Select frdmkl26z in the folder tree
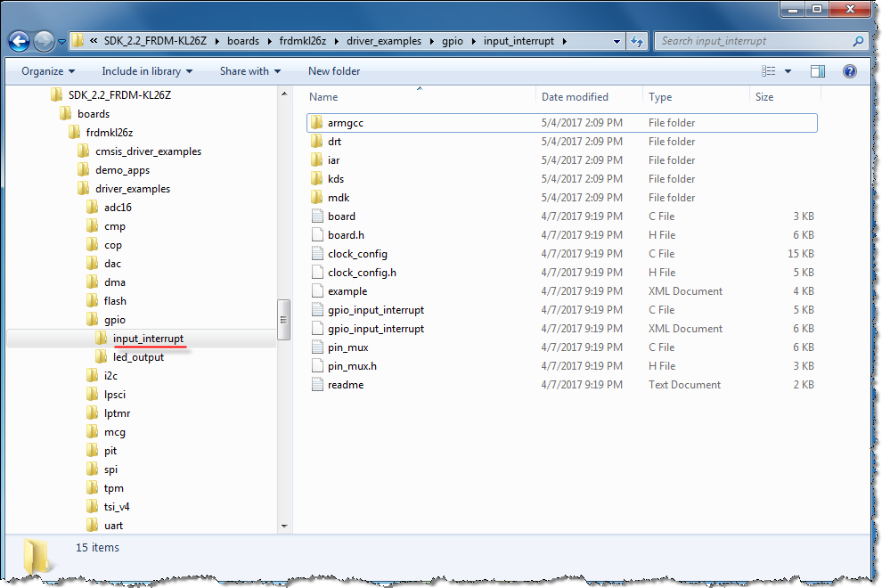882x588 pixels. pyautogui.click(x=109, y=133)
